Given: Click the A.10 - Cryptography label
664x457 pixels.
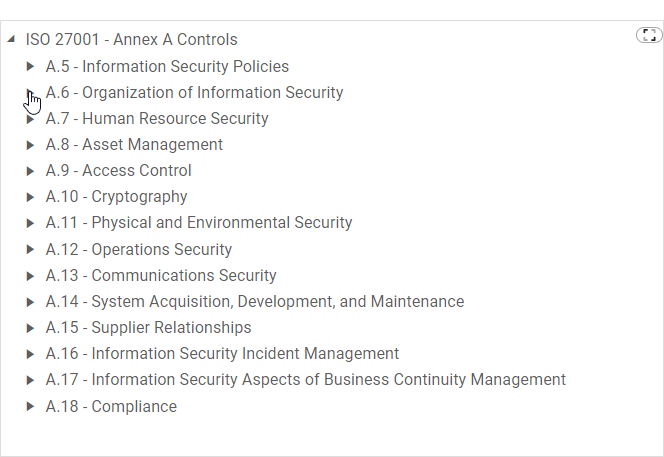Looking at the screenshot, I should click(x=116, y=197).
